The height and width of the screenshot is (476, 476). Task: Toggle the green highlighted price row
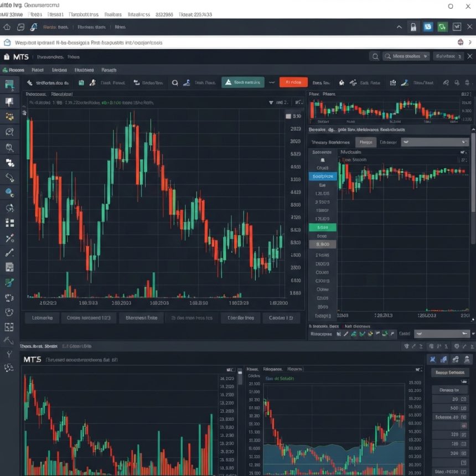322,227
